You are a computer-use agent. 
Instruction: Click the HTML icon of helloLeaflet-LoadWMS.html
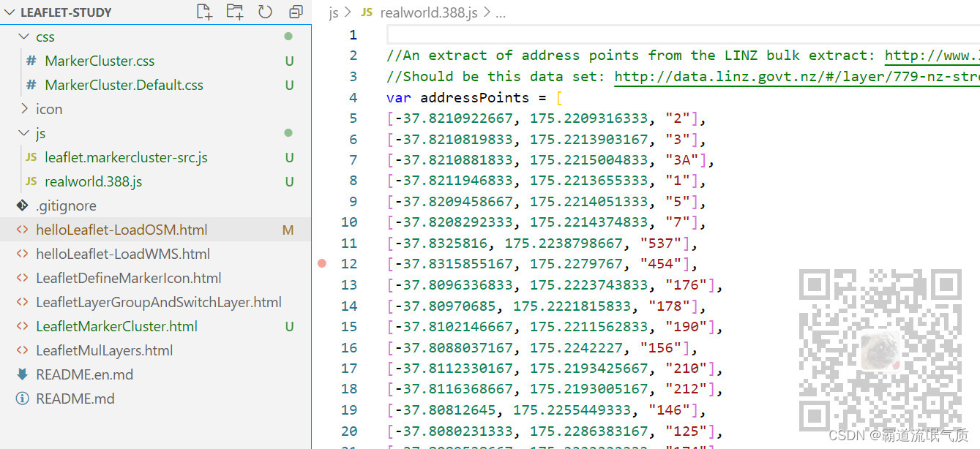click(x=22, y=254)
